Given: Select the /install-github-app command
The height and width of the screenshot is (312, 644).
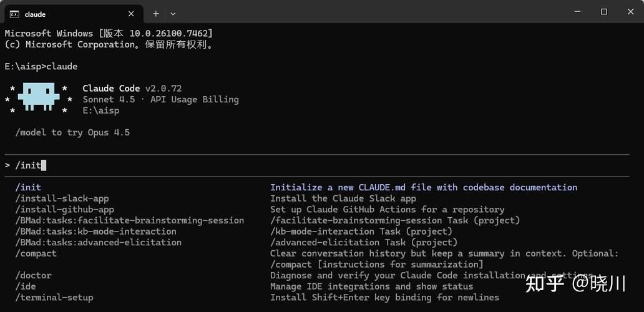Looking at the screenshot, I should point(64,210).
